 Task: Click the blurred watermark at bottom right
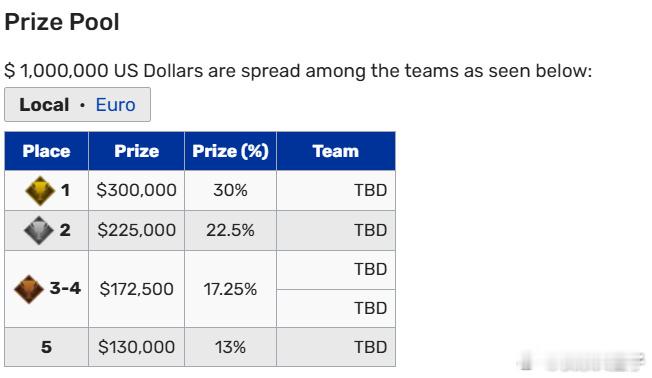click(582, 361)
